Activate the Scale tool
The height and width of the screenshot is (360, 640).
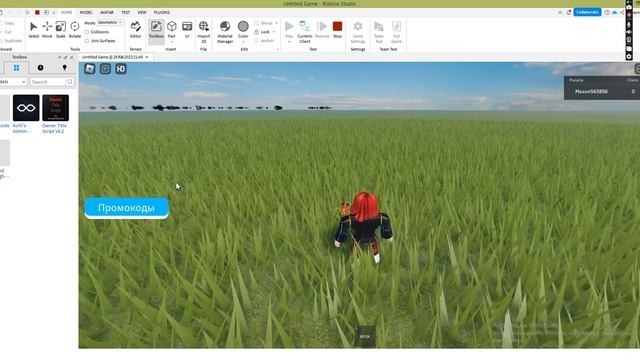pyautogui.click(x=60, y=30)
